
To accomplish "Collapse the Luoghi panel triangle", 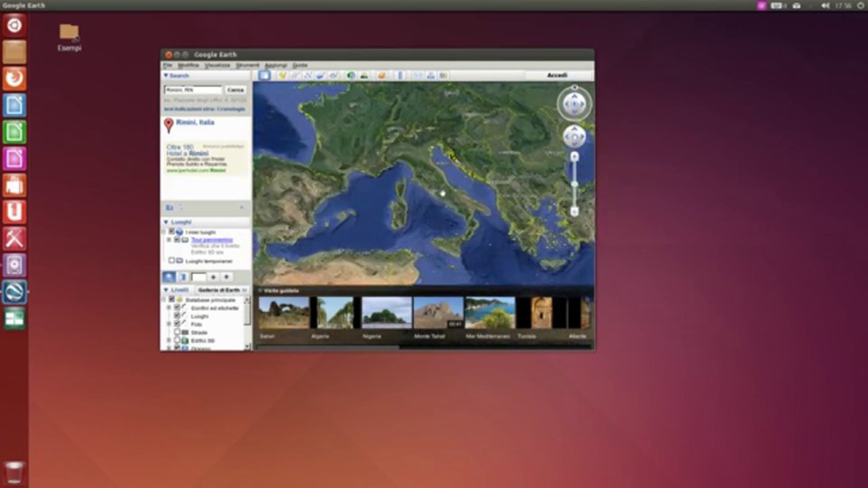I will pyautogui.click(x=166, y=222).
